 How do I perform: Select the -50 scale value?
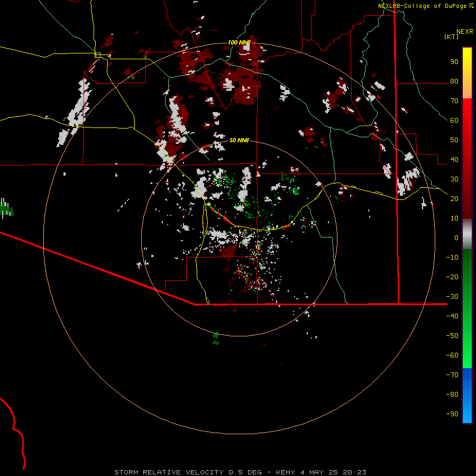pos(452,336)
